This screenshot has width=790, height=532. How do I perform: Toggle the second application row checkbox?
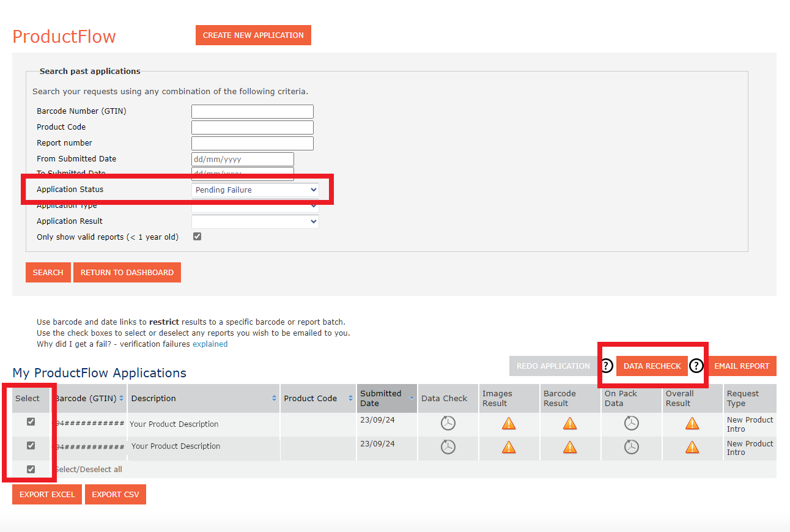click(31, 446)
